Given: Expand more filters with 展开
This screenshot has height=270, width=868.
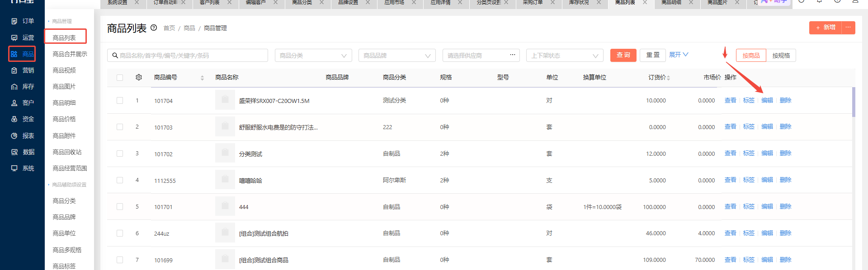Looking at the screenshot, I should (679, 55).
